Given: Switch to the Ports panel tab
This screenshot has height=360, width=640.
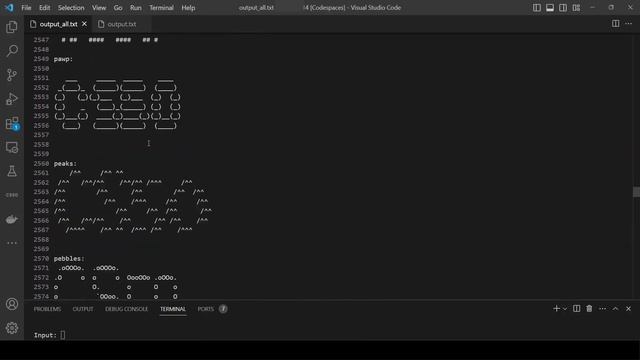Looking at the screenshot, I should pos(206,309).
